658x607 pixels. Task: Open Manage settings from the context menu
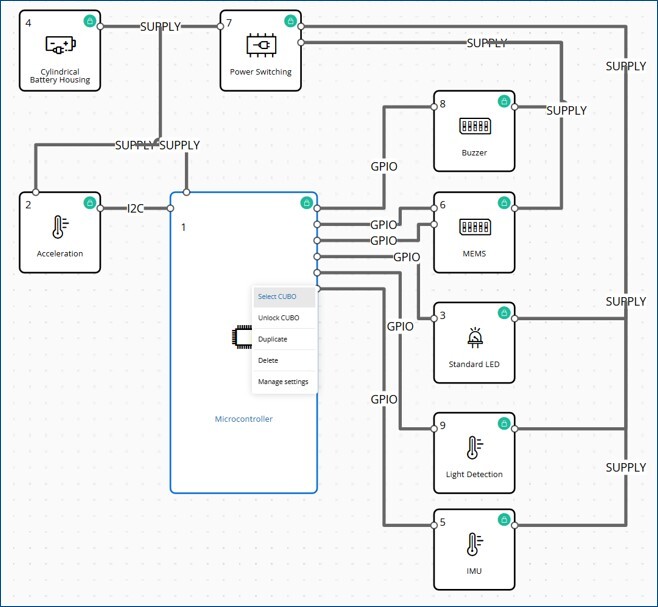coord(283,381)
